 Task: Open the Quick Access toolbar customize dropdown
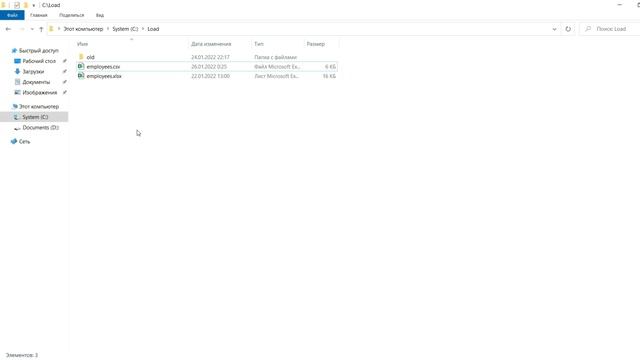coord(33,5)
